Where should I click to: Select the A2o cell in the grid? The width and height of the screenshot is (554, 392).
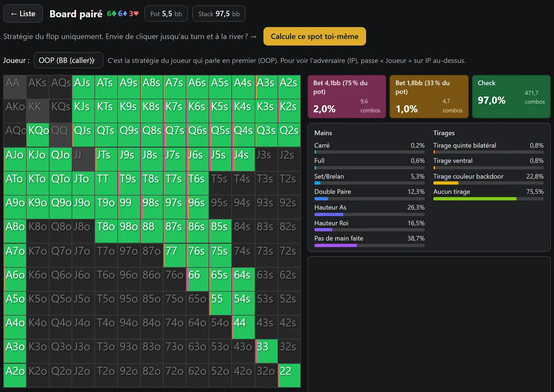(x=15, y=375)
